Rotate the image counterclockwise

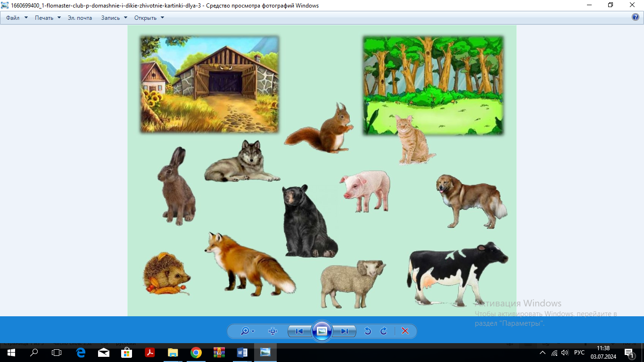click(x=368, y=331)
